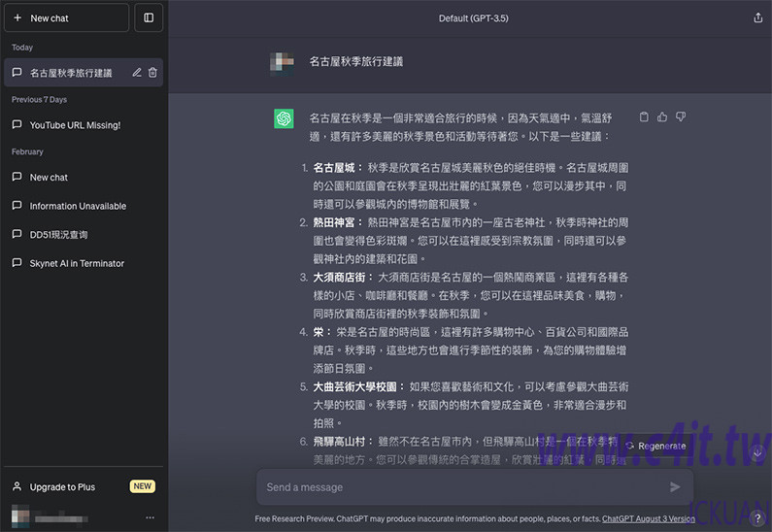The image size is (772, 532).
Task: Collapse the sidebar panel icon
Action: pyautogui.click(x=149, y=17)
